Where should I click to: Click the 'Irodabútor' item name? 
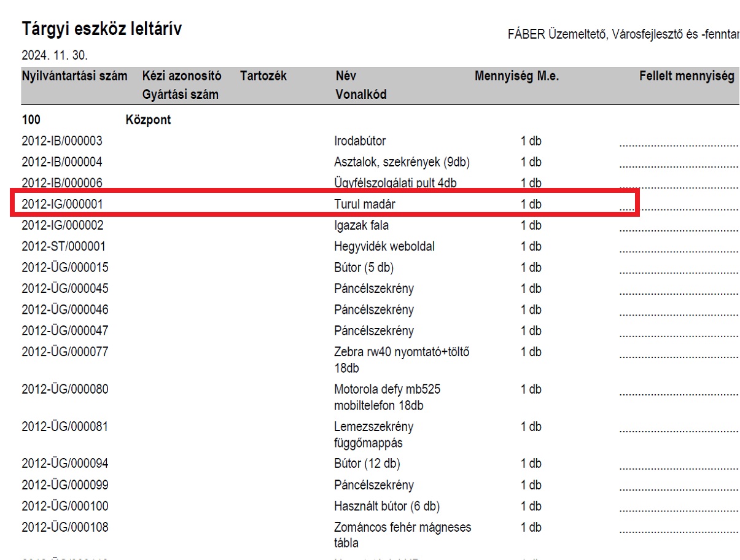click(x=360, y=141)
